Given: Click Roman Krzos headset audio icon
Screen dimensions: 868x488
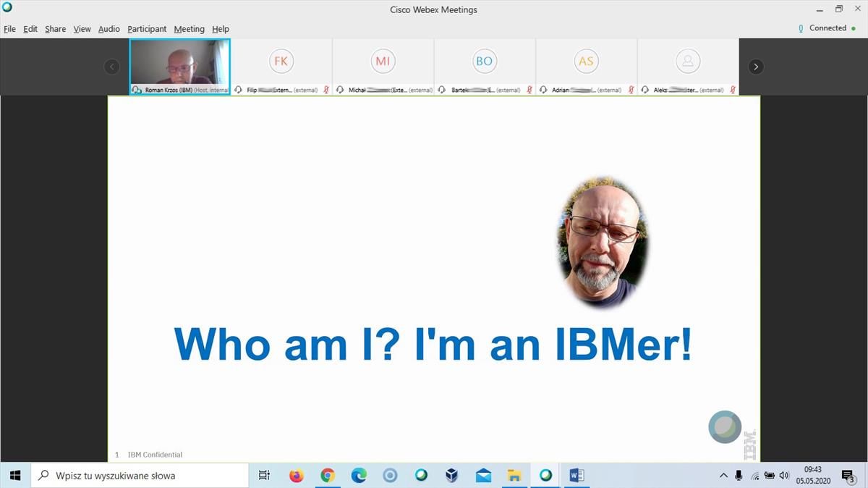Looking at the screenshot, I should (137, 90).
